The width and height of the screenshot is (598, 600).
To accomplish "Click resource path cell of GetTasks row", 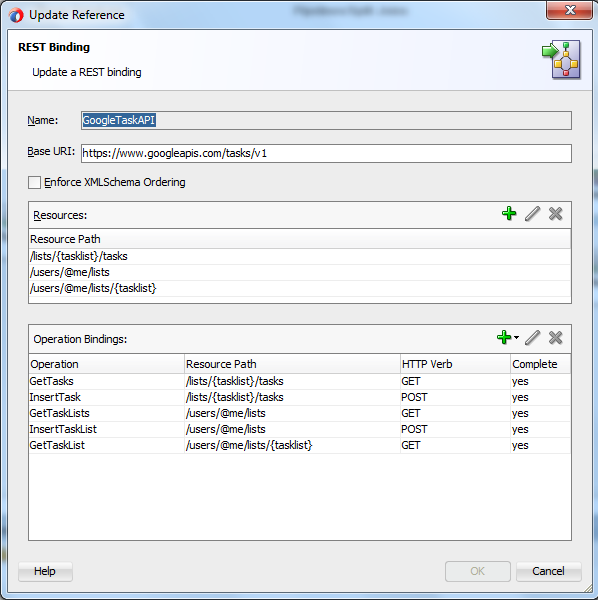I will click(x=292, y=382).
